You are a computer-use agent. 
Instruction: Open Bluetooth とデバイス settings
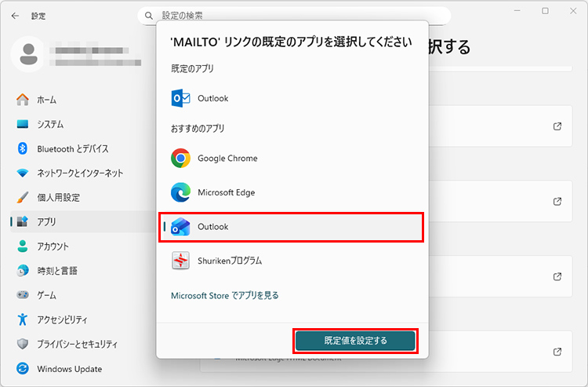click(73, 148)
